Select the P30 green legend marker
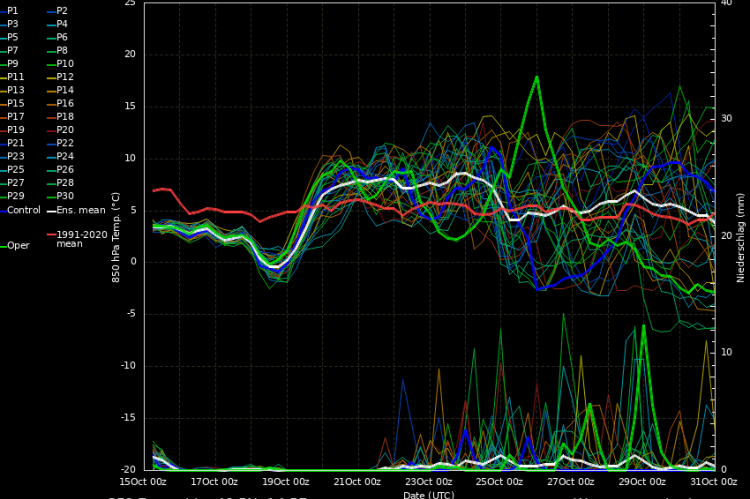The width and height of the screenshot is (750, 499). [x=51, y=196]
